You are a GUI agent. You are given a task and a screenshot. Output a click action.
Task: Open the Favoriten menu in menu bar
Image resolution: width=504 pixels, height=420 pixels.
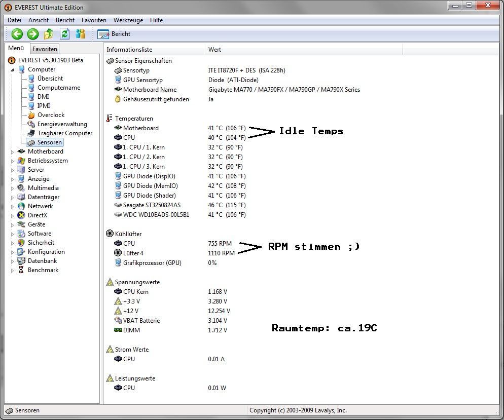(x=94, y=20)
